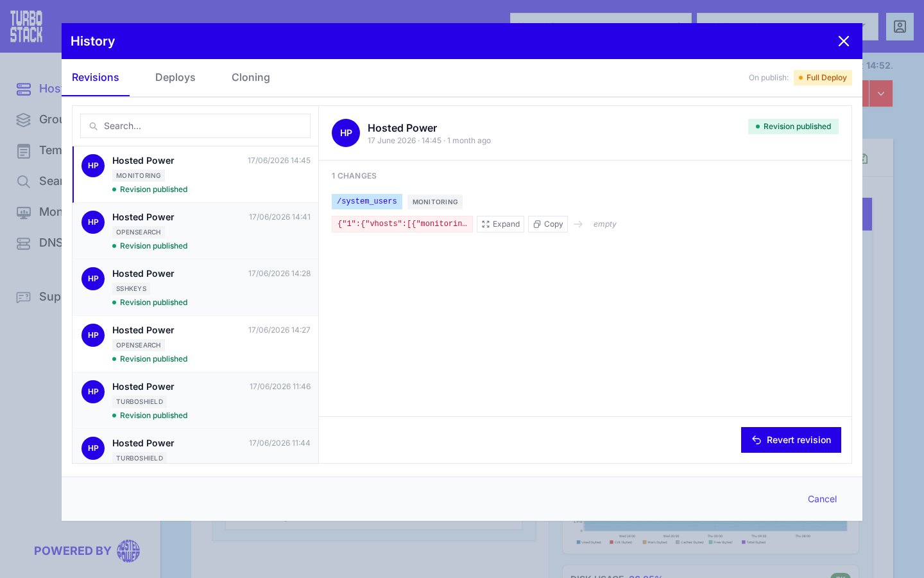Image resolution: width=924 pixels, height=578 pixels.
Task: Click the red vhosts JSON value snippet
Action: [x=402, y=224]
